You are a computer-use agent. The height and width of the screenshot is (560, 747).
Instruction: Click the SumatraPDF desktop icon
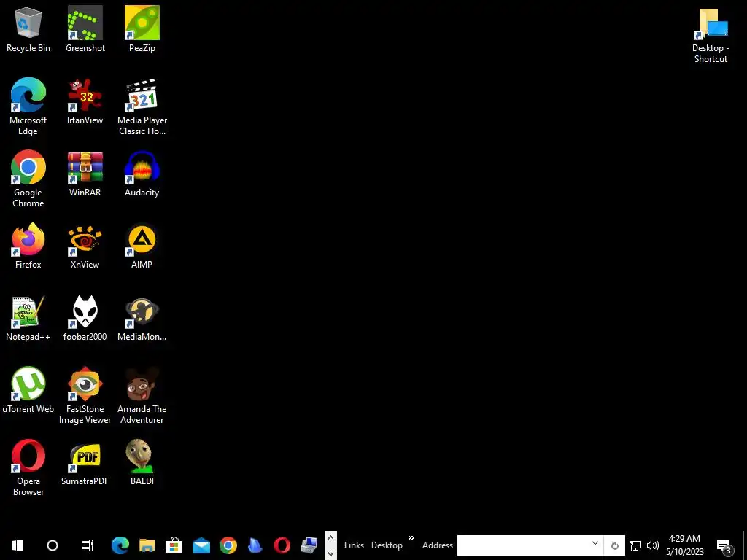click(x=85, y=463)
